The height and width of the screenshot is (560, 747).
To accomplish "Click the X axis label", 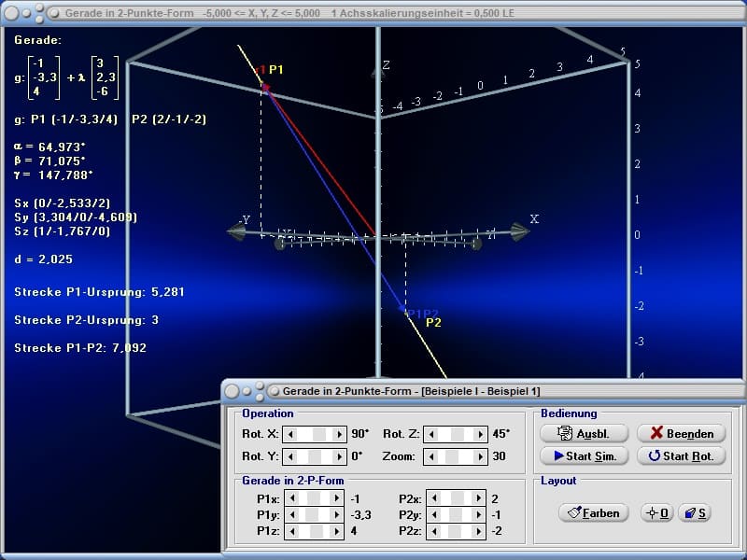I will [534, 218].
